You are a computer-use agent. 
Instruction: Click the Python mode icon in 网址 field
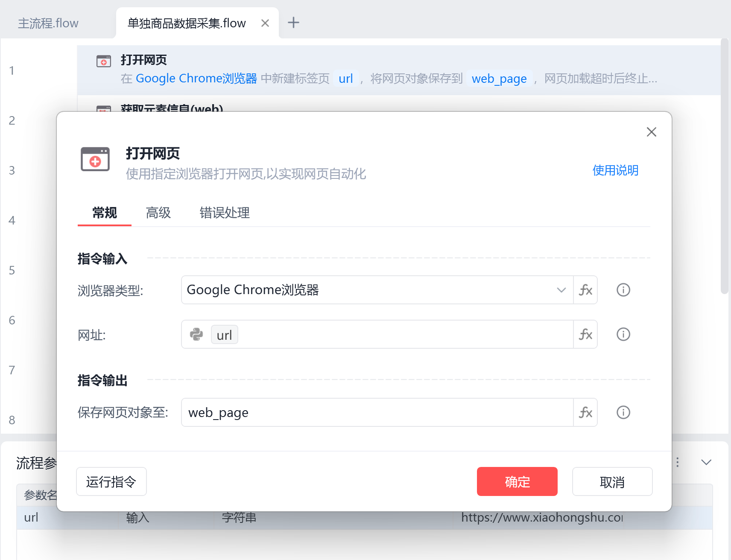[x=196, y=335]
